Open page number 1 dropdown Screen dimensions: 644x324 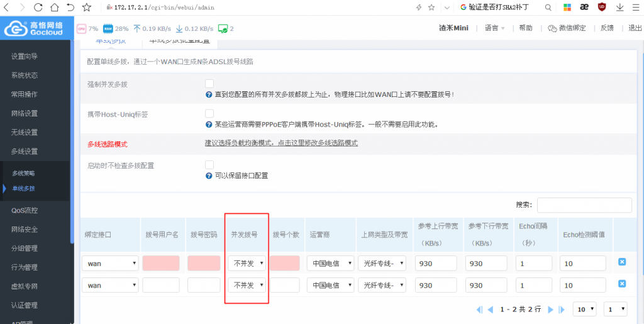[616, 310]
